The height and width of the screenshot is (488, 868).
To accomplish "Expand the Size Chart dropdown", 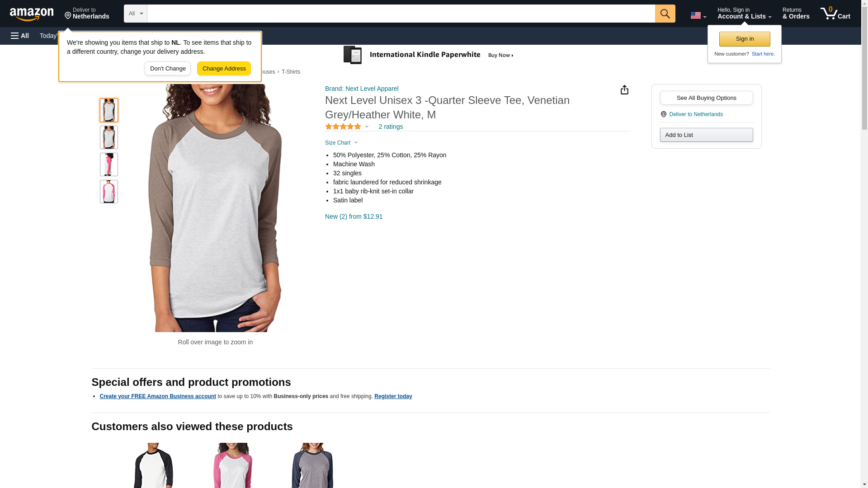I will click(341, 143).
